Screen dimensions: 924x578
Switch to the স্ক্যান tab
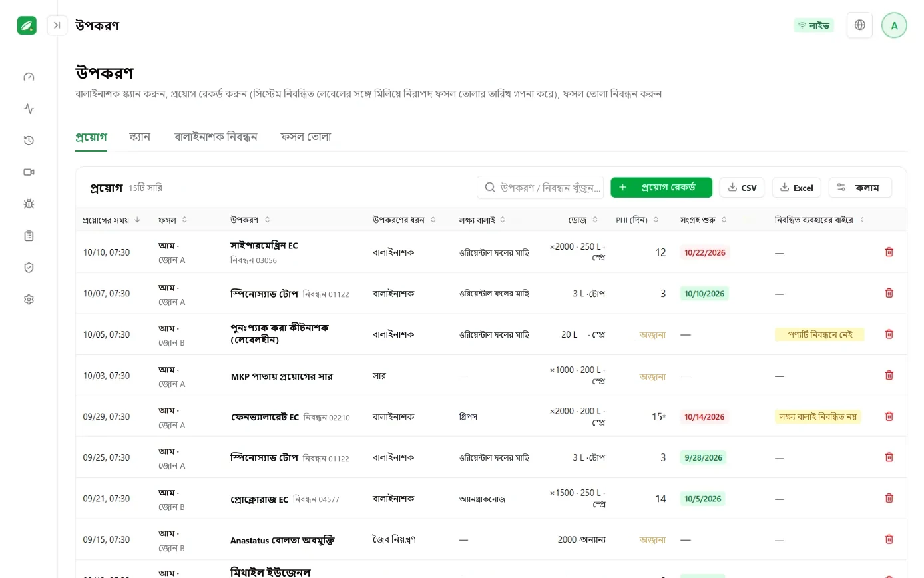pyautogui.click(x=140, y=137)
